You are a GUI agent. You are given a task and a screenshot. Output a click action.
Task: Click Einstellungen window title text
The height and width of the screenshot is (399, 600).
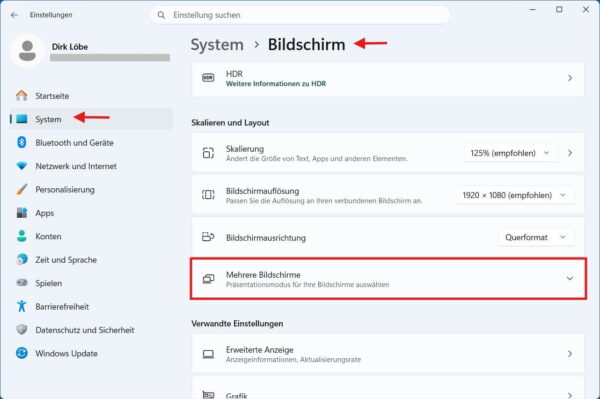click(51, 15)
